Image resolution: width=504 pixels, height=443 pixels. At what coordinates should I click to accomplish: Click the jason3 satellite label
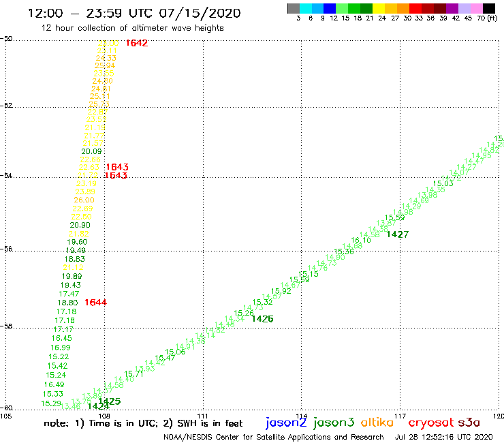334,423
